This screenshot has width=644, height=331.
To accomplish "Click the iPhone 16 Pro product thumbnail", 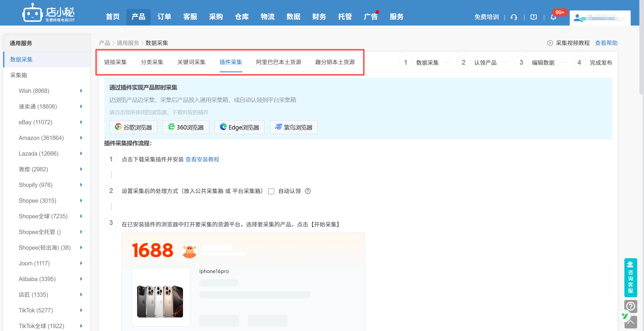I will [161, 297].
